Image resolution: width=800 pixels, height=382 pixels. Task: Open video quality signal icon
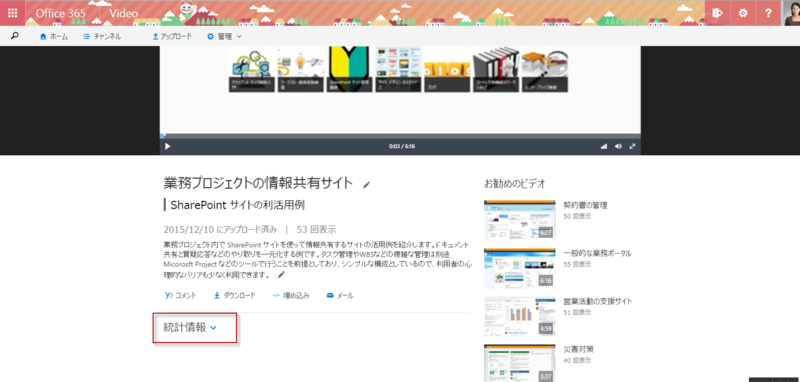(604, 146)
